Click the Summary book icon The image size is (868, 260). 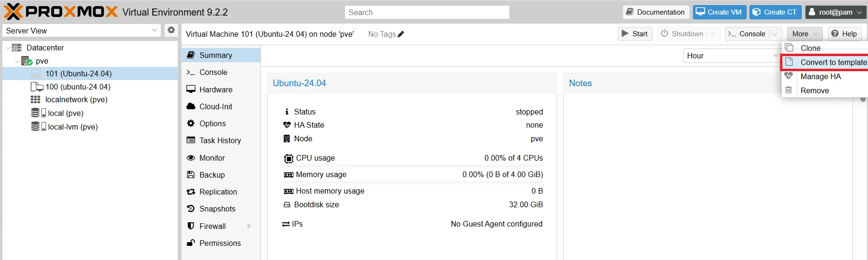pyautogui.click(x=191, y=55)
